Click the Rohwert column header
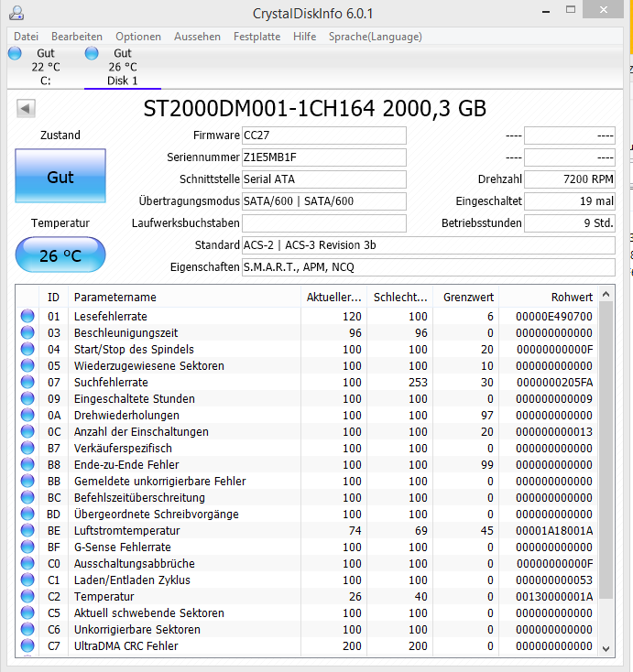633x672 pixels. pyautogui.click(x=548, y=297)
